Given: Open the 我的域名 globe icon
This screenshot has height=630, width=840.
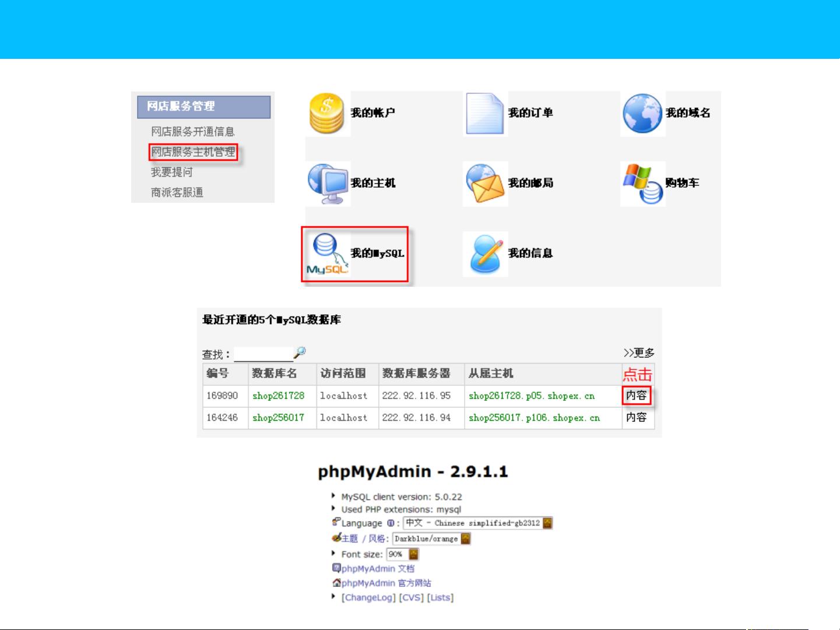Looking at the screenshot, I should pyautogui.click(x=642, y=114).
